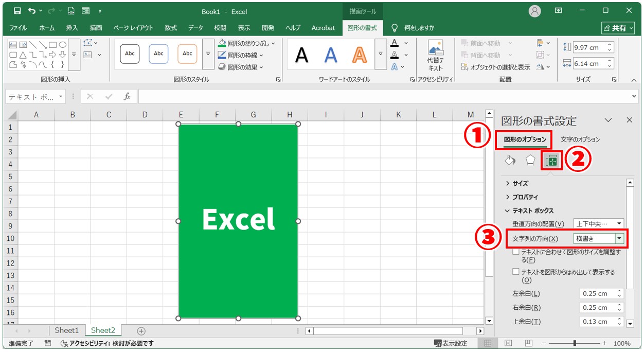Switch to 文字のオプション tab
The image size is (644, 352).
coord(580,139)
